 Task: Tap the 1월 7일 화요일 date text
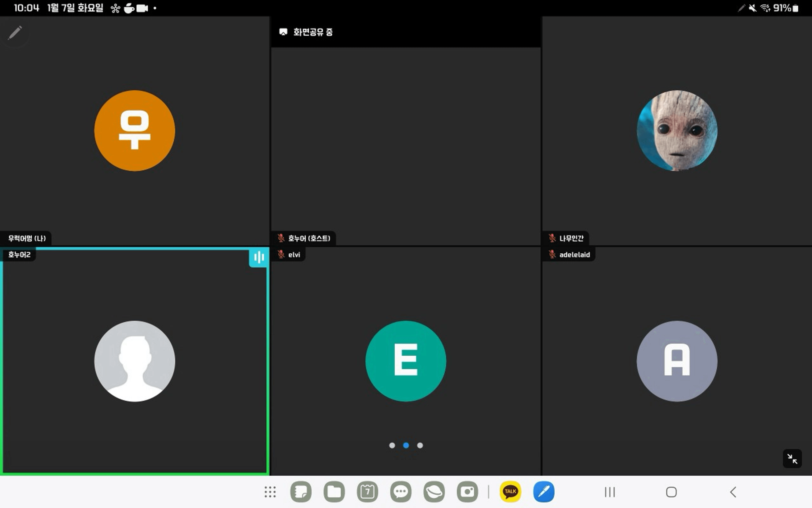tap(75, 8)
